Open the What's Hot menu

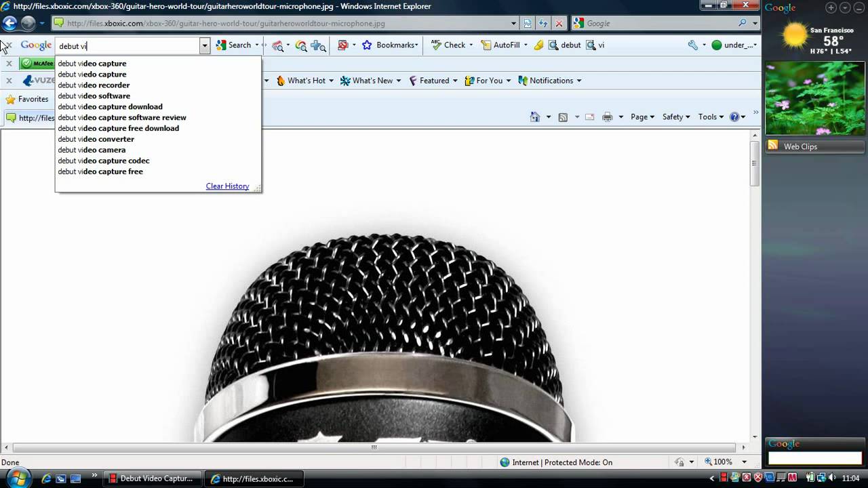pos(304,80)
